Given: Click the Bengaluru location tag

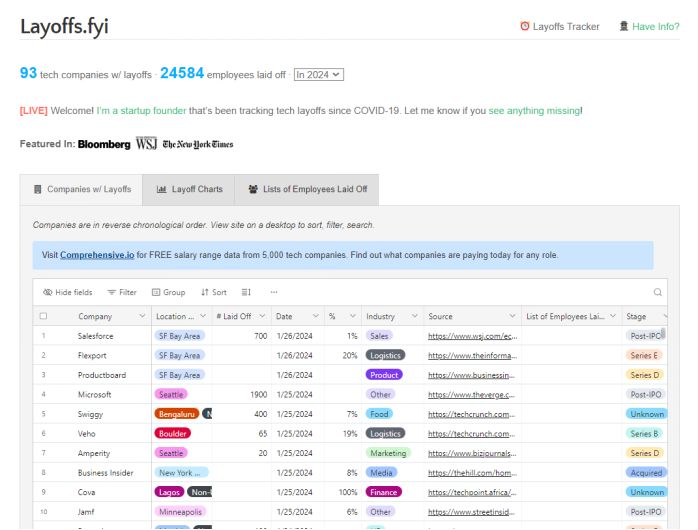Looking at the screenshot, I should point(177,414).
